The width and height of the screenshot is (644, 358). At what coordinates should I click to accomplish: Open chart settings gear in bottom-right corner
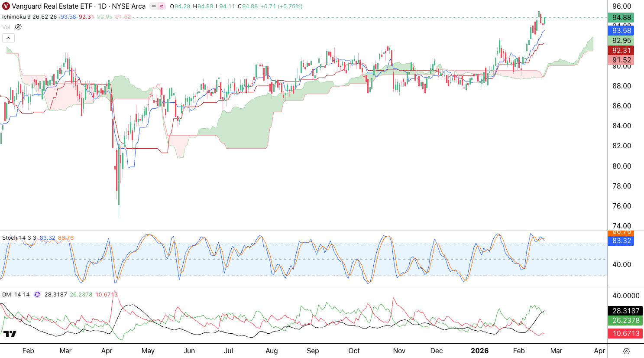click(x=626, y=351)
